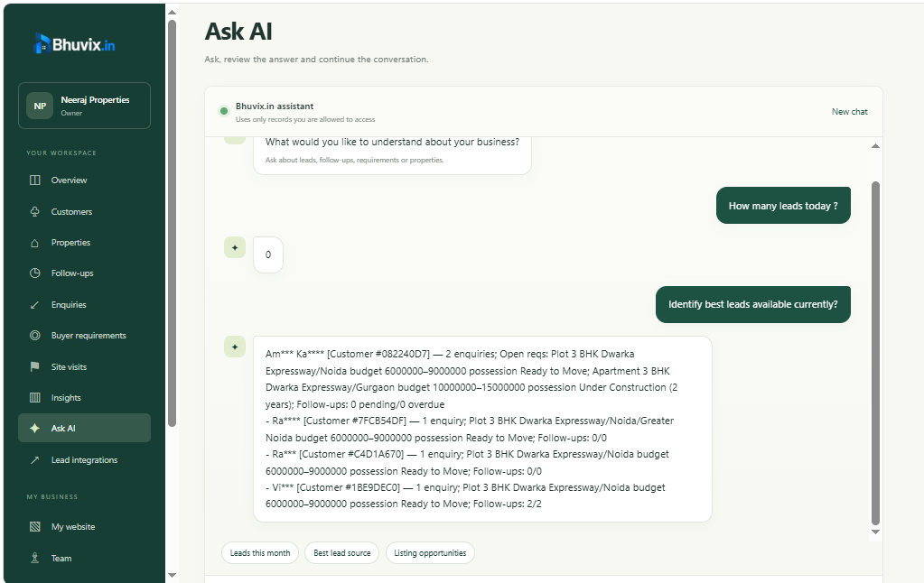Click the assistant reply '0'
924x583 pixels.
268,255
